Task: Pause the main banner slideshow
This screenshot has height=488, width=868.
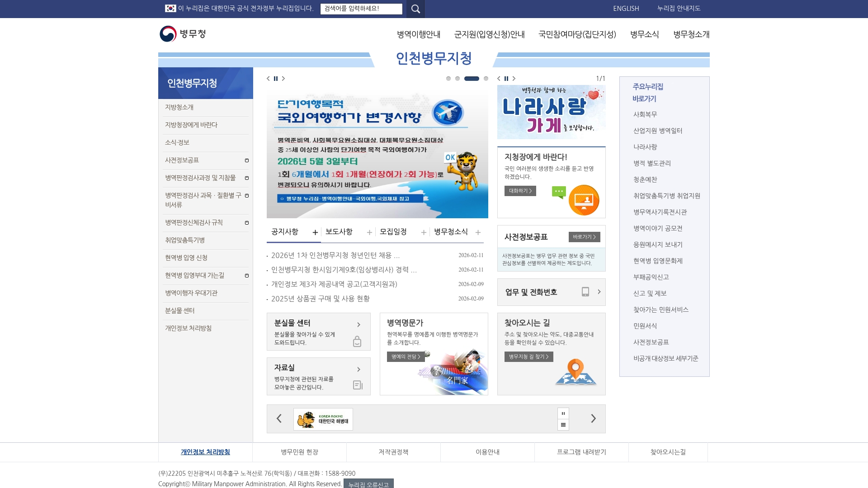Action: click(x=276, y=79)
